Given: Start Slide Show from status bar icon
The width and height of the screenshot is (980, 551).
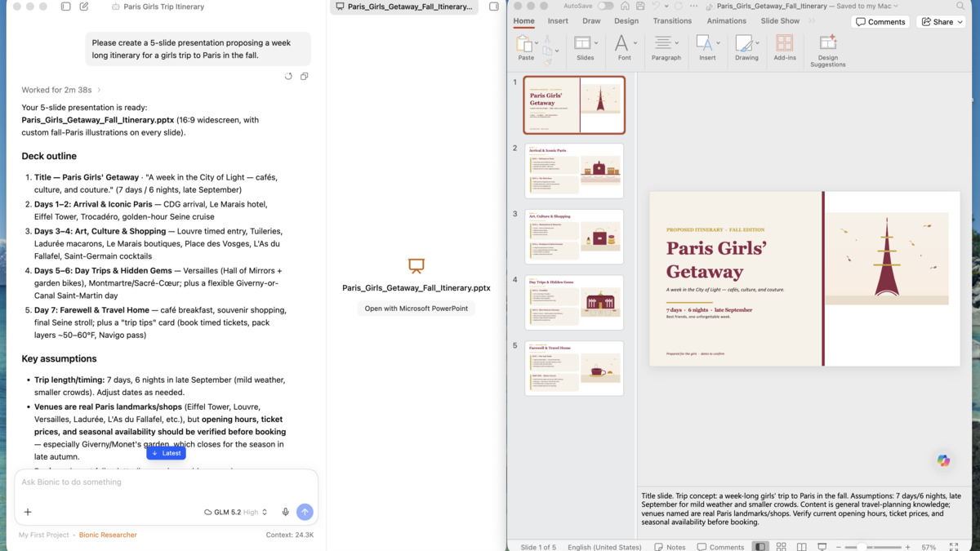Looking at the screenshot, I should point(822,547).
